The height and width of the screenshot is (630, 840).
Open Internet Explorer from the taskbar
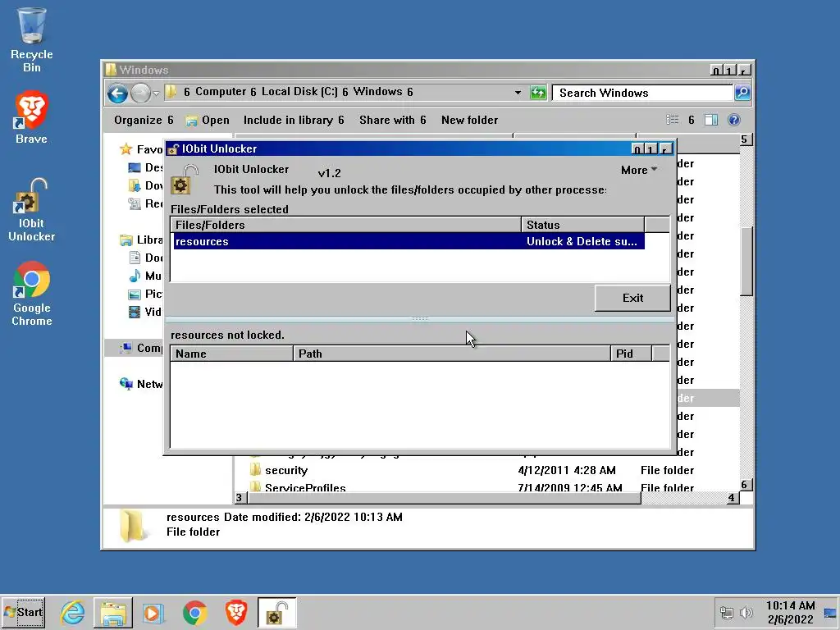pyautogui.click(x=72, y=612)
